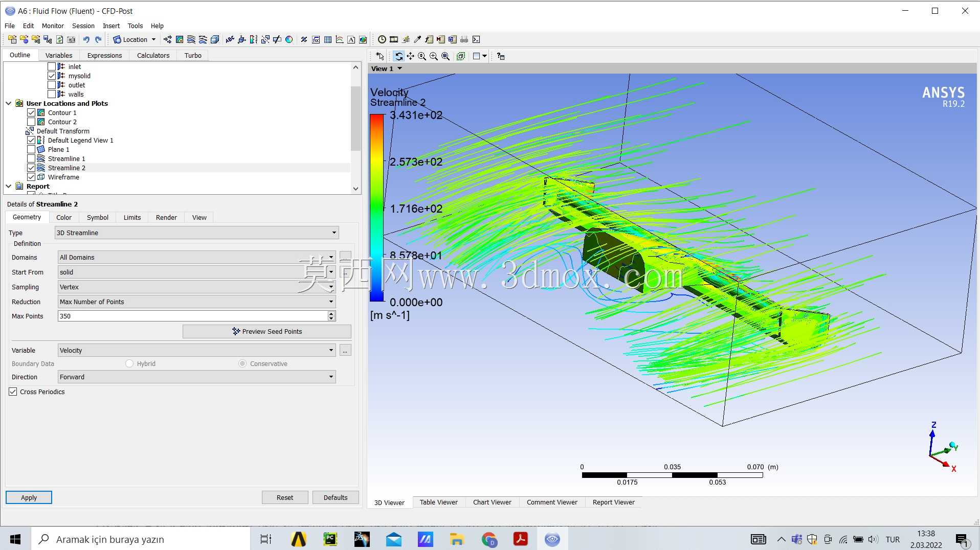This screenshot has height=550, width=980.
Task: Switch to the Variables tab
Action: (59, 55)
